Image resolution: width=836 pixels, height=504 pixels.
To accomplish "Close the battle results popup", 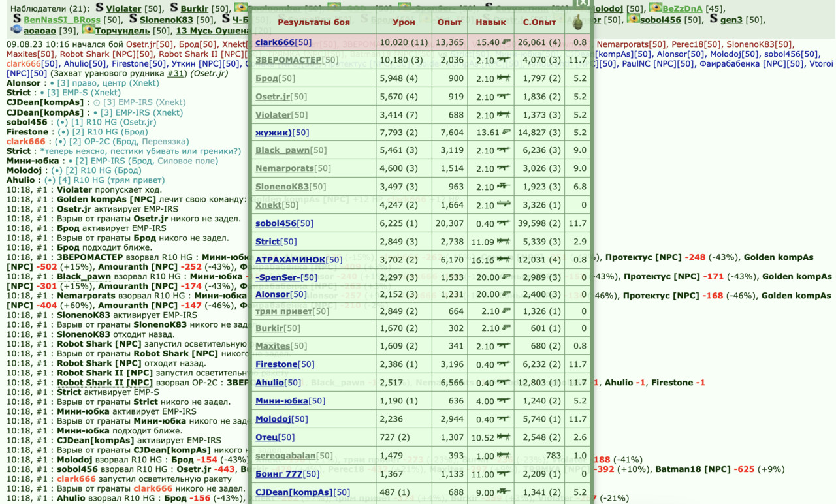I will 583,2.
